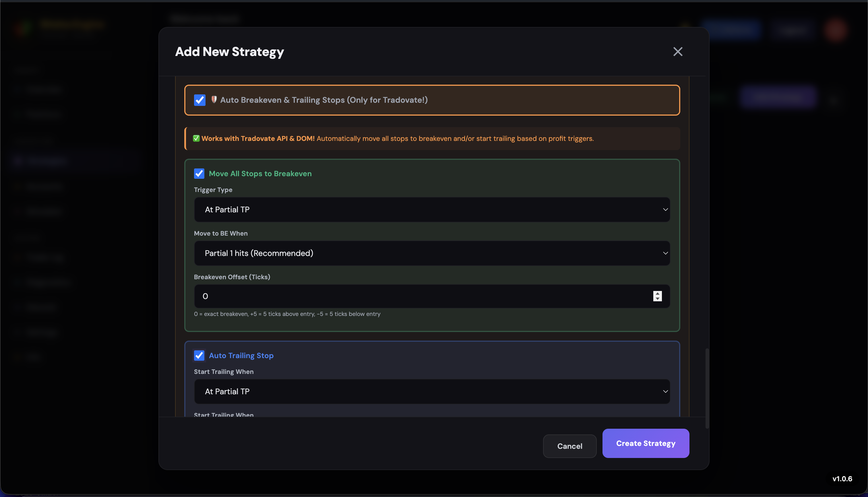The height and width of the screenshot is (497, 868).
Task: Toggle the Move All Stops to Breakeven checkbox
Action: (199, 173)
